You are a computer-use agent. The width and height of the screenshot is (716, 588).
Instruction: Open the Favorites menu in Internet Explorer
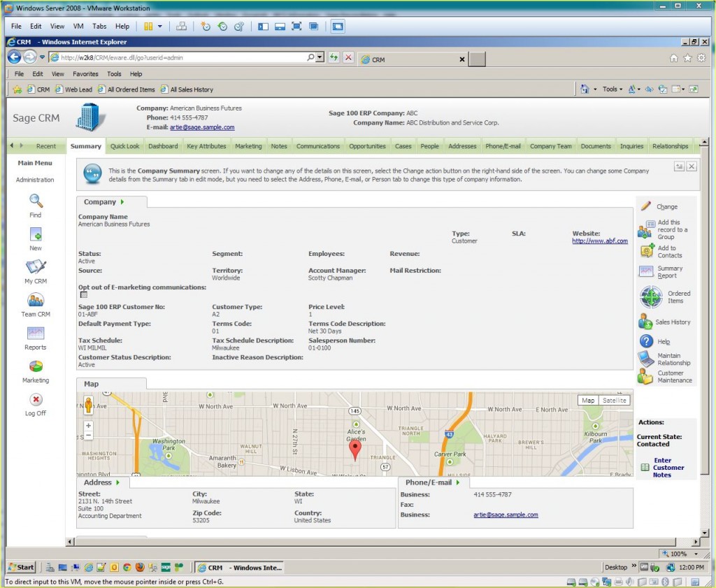pos(85,73)
